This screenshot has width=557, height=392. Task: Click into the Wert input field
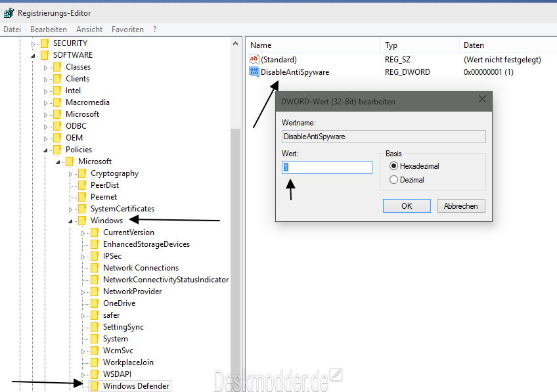click(327, 167)
